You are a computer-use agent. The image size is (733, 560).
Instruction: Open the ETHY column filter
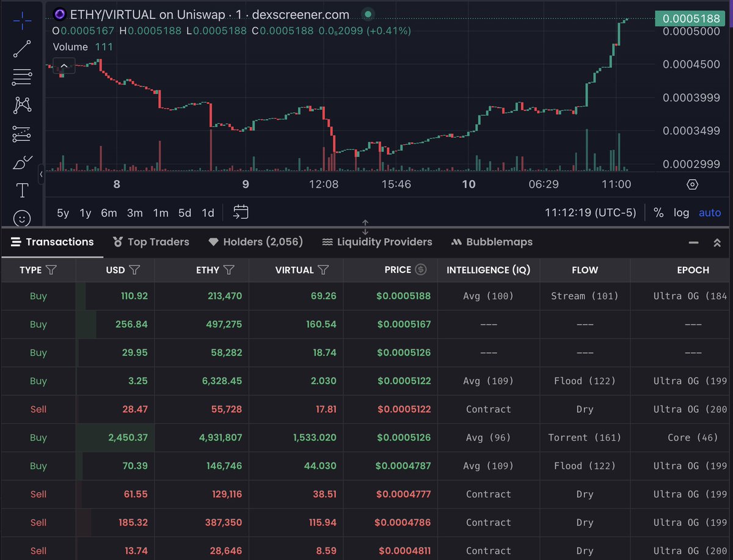[229, 270]
